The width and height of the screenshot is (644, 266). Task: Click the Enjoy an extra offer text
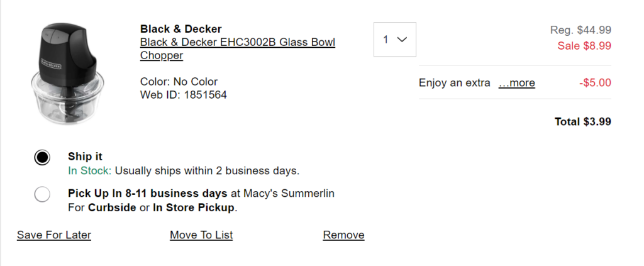pyautogui.click(x=454, y=83)
